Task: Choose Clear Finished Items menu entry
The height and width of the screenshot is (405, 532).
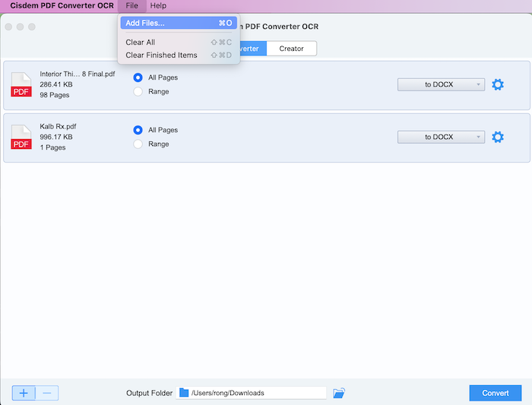Action: coord(179,55)
